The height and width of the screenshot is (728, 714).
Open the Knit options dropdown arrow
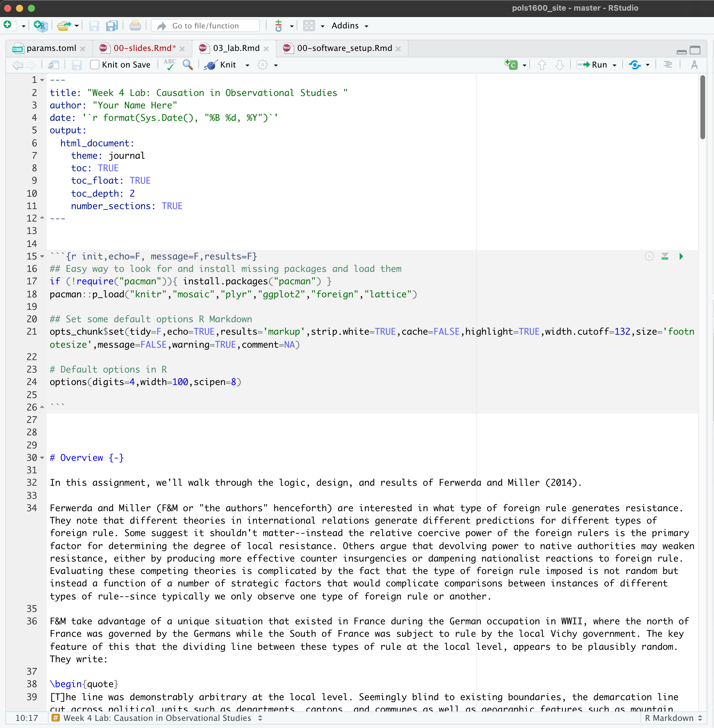(247, 65)
